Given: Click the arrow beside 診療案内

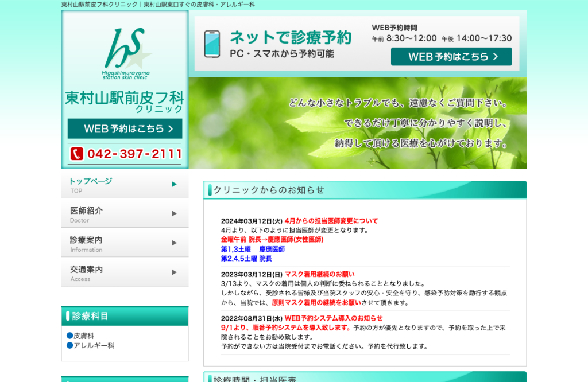Looking at the screenshot, I should pos(174,243).
